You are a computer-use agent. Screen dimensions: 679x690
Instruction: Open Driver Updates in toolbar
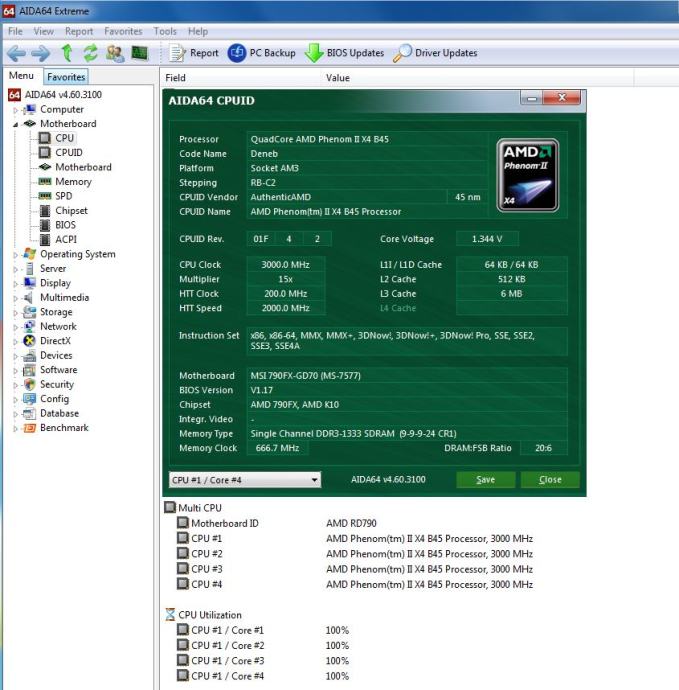(435, 53)
